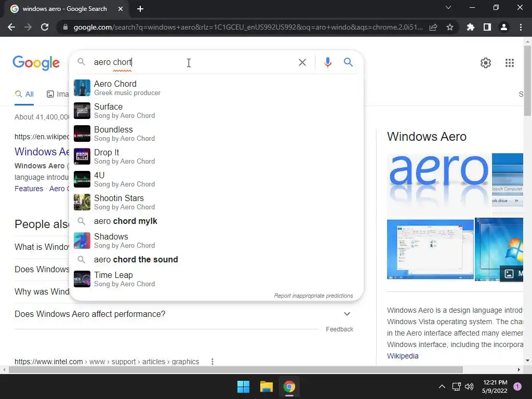Open the Features sitelink
The image size is (532, 399).
pyautogui.click(x=29, y=189)
